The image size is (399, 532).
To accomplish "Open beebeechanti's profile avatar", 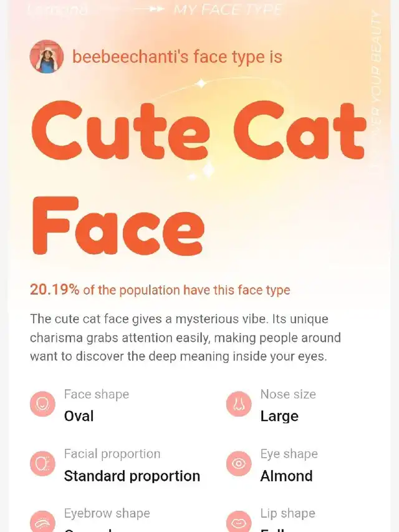I will pos(46,57).
